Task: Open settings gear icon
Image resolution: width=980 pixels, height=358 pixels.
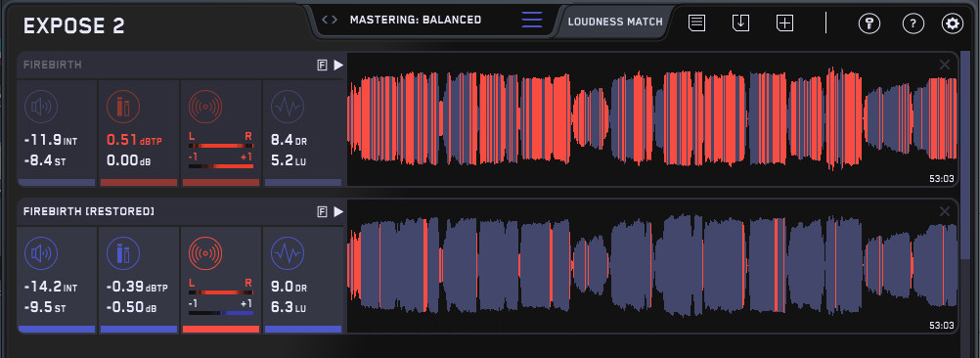Action: point(953,23)
